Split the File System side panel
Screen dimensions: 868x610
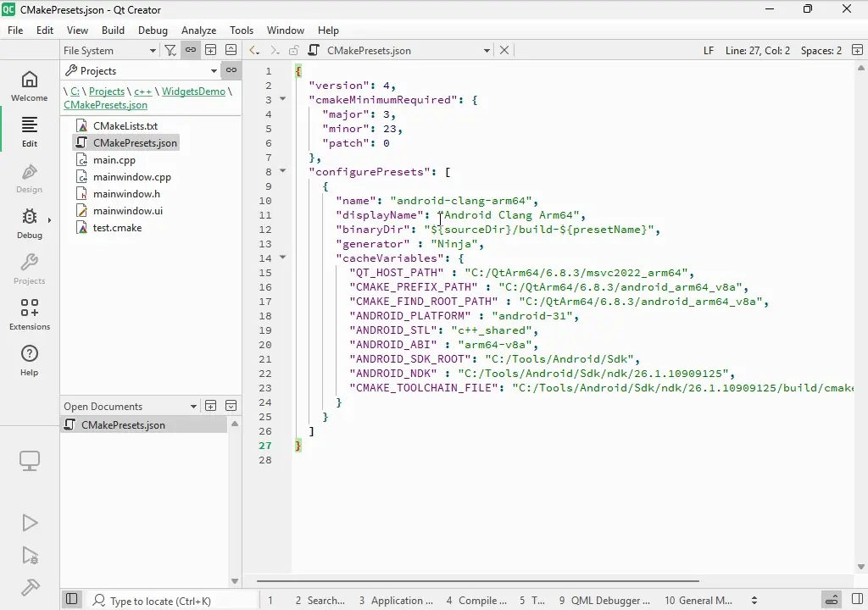211,51
